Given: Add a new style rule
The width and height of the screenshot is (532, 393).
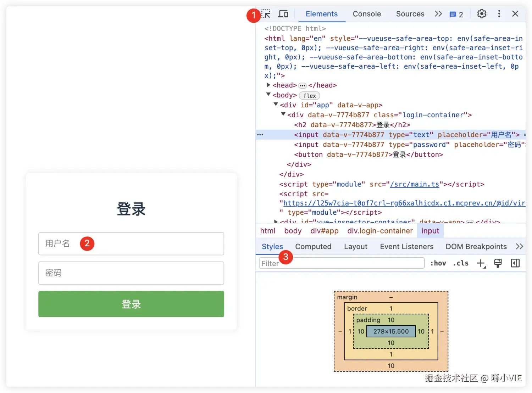Looking at the screenshot, I should coord(481,263).
